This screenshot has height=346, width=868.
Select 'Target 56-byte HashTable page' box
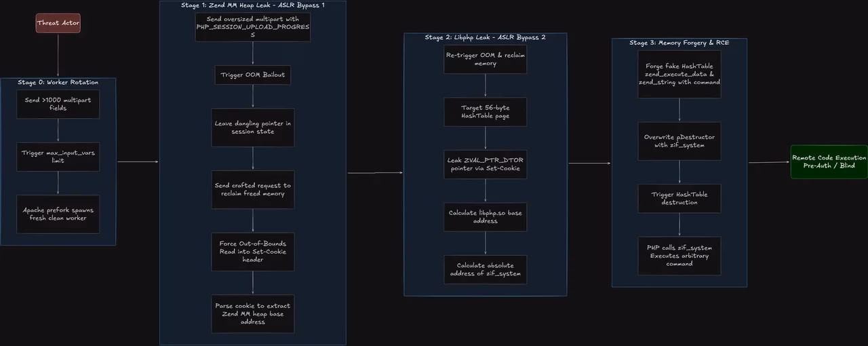[x=485, y=112]
